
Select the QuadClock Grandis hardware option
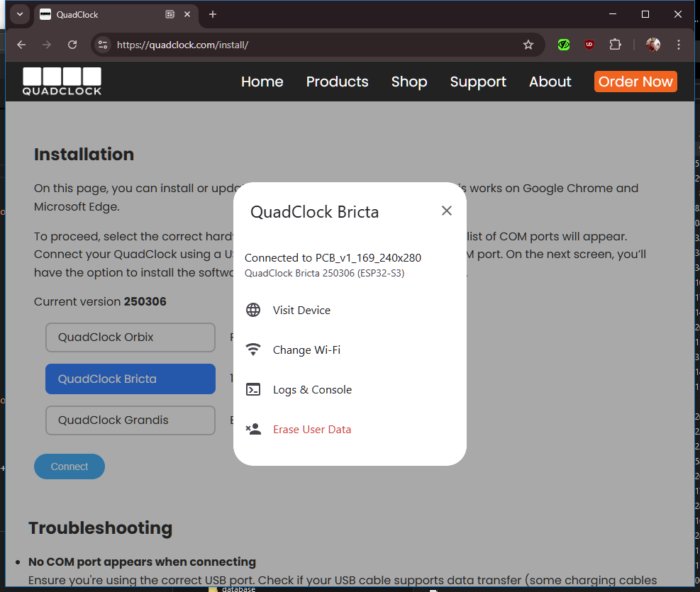[130, 420]
